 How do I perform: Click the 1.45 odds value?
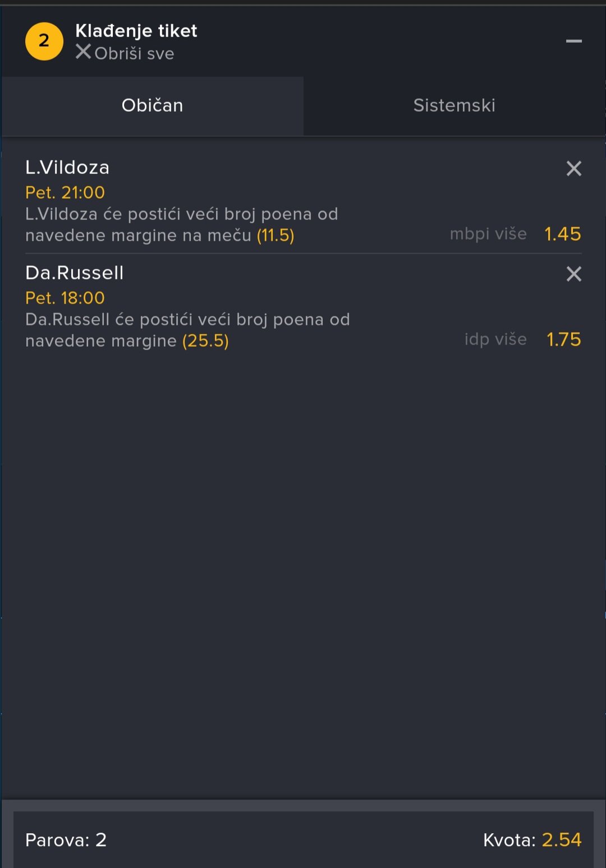(562, 234)
